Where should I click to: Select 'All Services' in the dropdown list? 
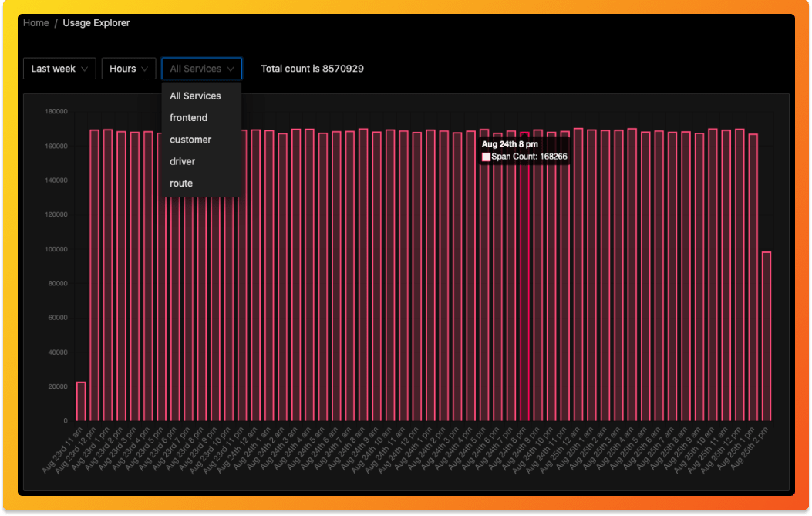click(x=201, y=96)
